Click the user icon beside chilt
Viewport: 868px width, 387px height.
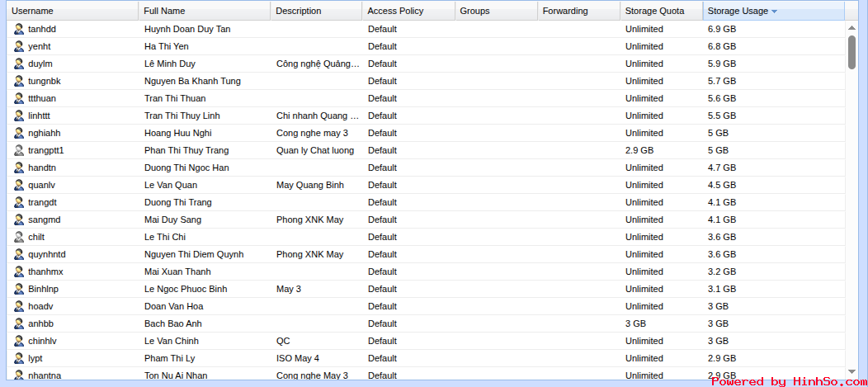coord(19,237)
